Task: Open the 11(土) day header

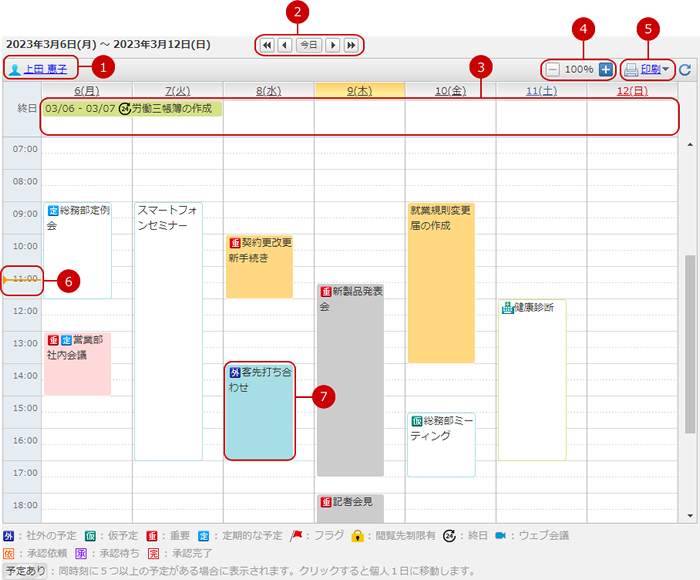Action: (541, 91)
